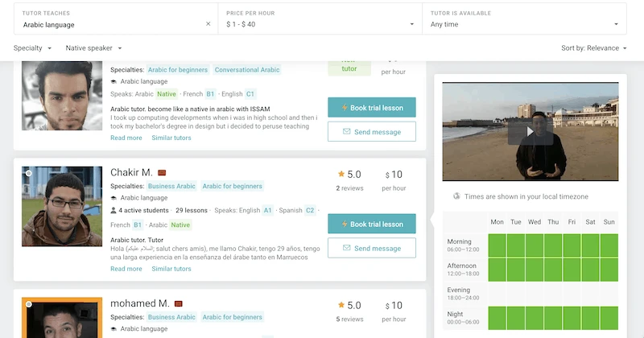644x338 pixels.
Task: Send message to the ISSAM tutor
Action: click(x=372, y=132)
